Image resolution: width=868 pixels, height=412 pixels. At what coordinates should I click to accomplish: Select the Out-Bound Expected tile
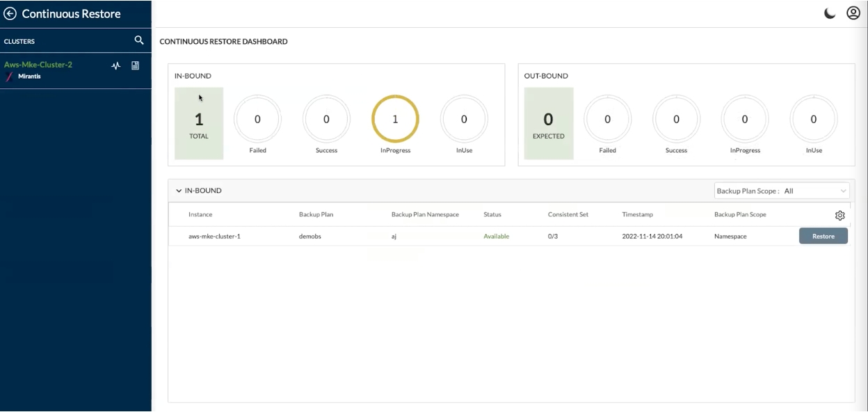[548, 123]
